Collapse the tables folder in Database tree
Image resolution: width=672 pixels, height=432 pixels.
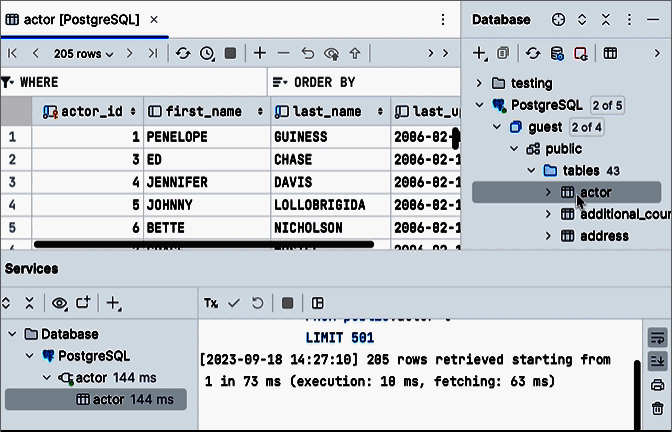tap(531, 170)
